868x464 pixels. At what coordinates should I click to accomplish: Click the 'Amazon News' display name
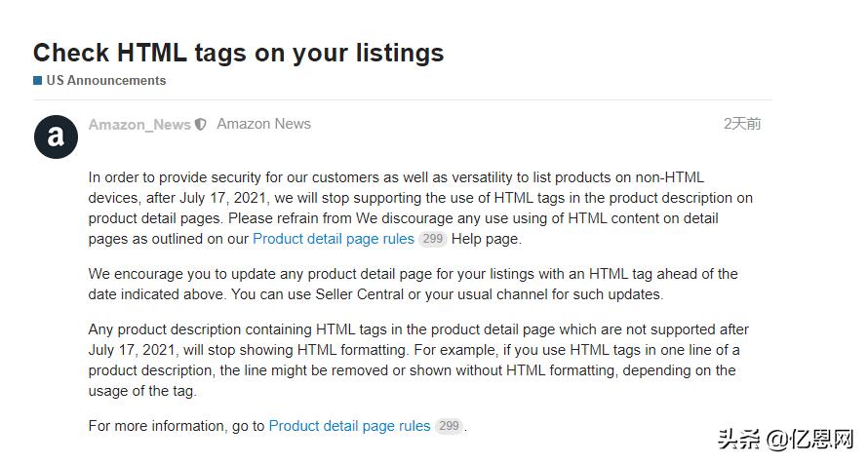tap(263, 124)
